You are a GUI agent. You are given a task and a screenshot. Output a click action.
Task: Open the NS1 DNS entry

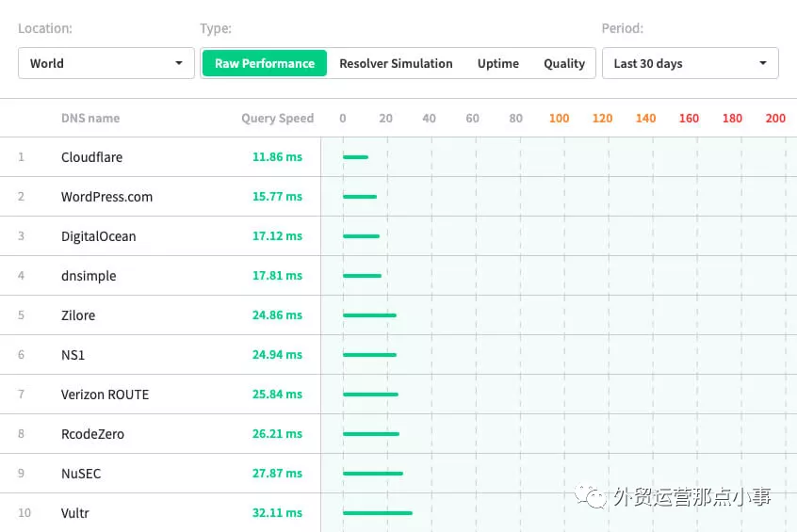pyautogui.click(x=73, y=355)
